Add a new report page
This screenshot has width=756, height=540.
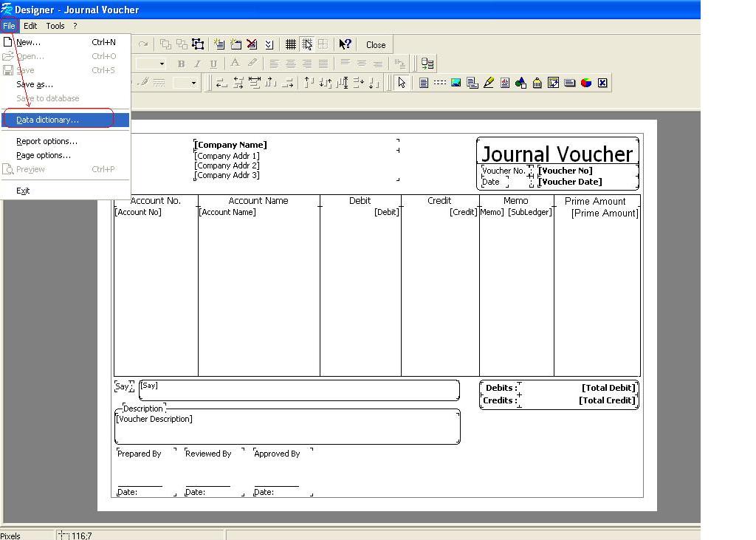click(219, 44)
